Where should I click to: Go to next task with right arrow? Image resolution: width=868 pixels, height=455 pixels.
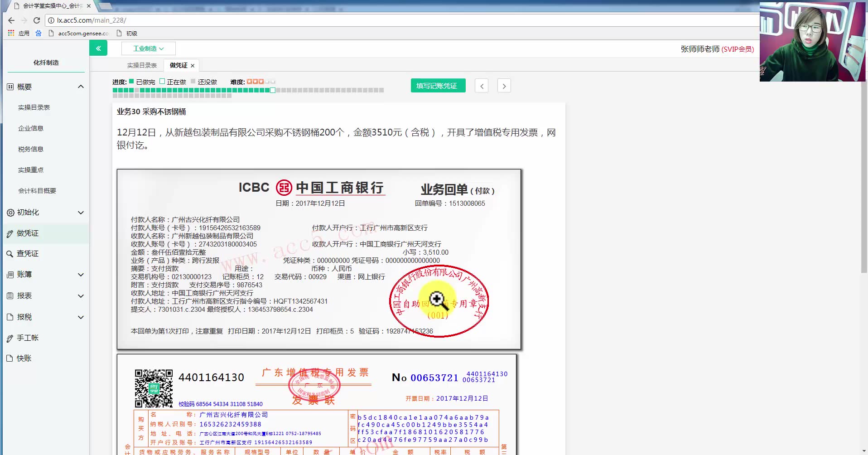[x=504, y=86]
